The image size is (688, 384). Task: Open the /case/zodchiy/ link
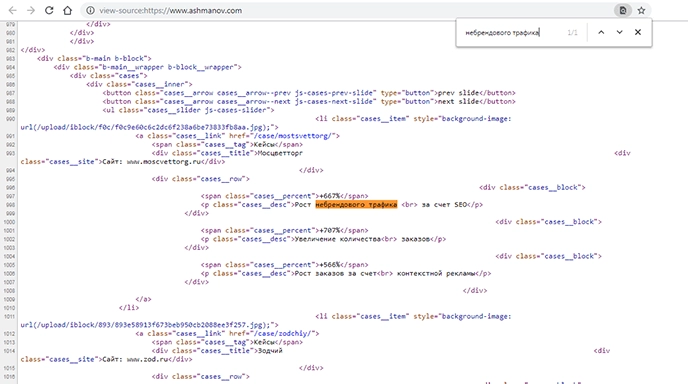point(283,333)
